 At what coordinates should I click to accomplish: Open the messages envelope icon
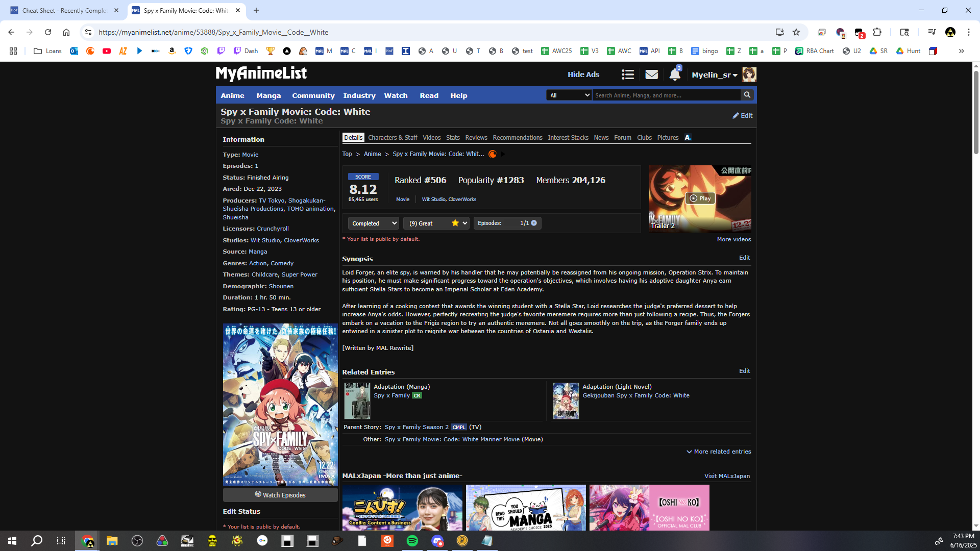651,74
